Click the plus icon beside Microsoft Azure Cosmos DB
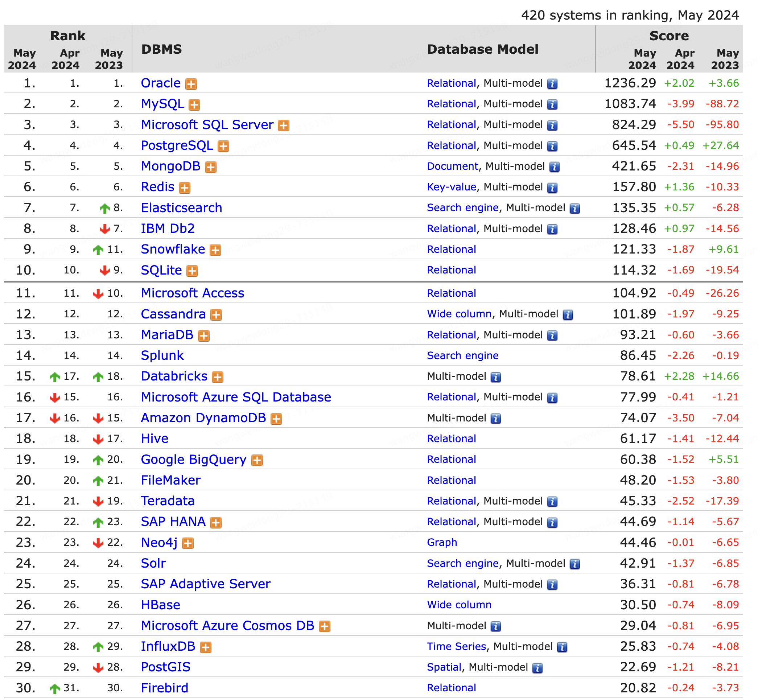 click(325, 626)
